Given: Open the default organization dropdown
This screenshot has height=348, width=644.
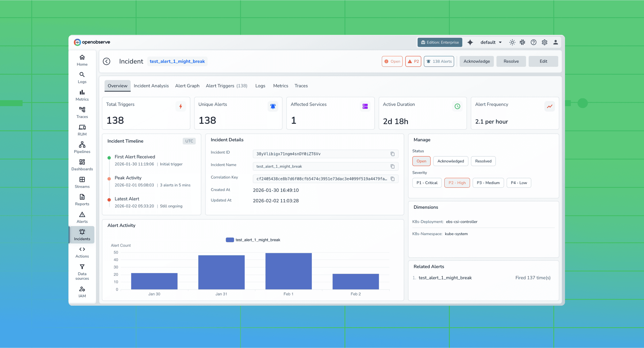Looking at the screenshot, I should coord(490,42).
